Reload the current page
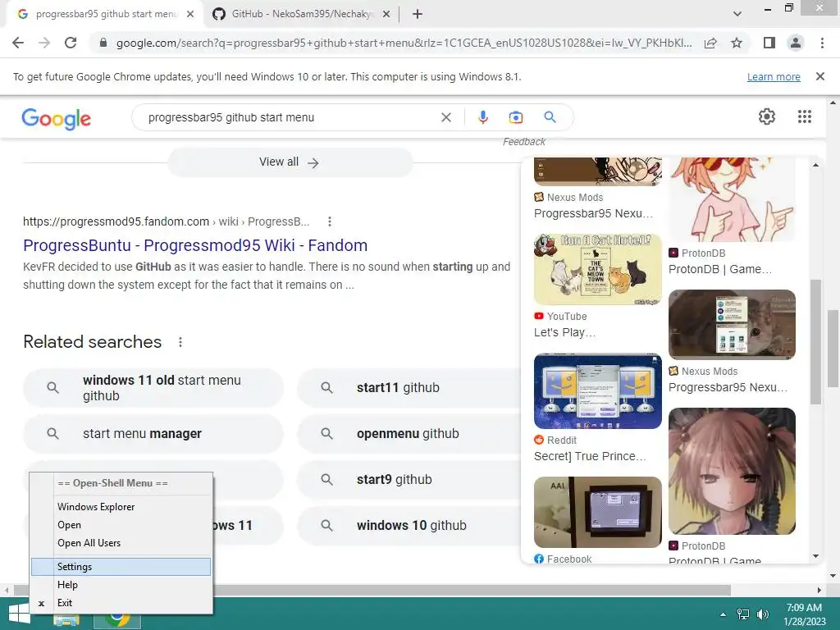 (71, 43)
